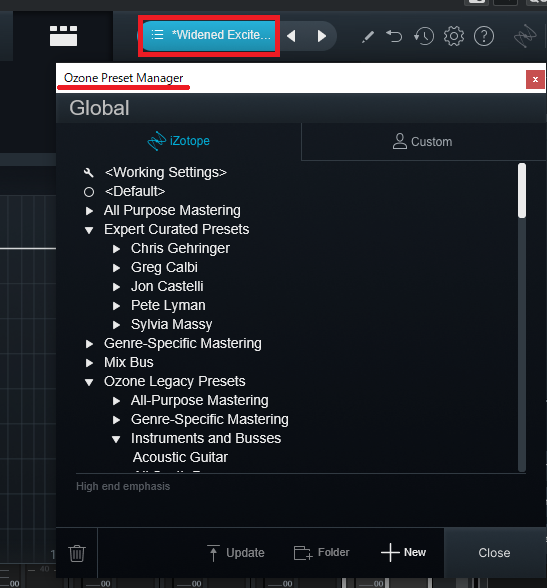547x588 pixels.
Task: Create a New preset
Action: coord(403,552)
